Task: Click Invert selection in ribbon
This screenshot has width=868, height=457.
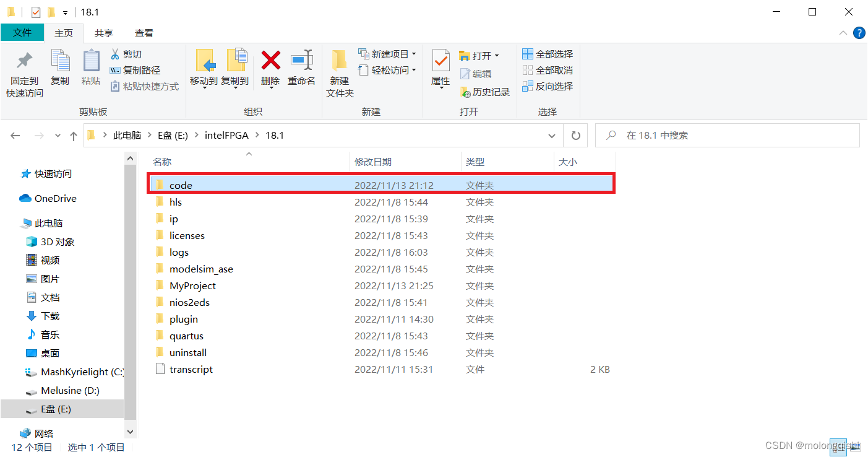Action: [548, 87]
